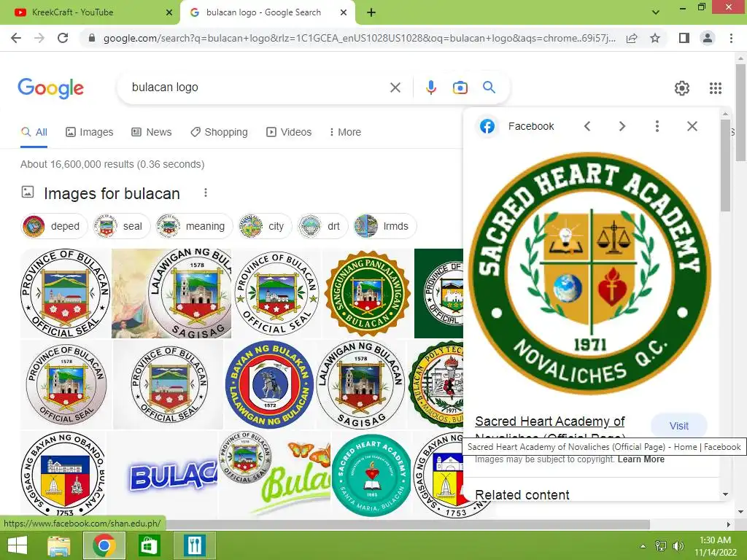Switch to Videos results tab
This screenshot has height=560, width=747.
pyautogui.click(x=289, y=133)
